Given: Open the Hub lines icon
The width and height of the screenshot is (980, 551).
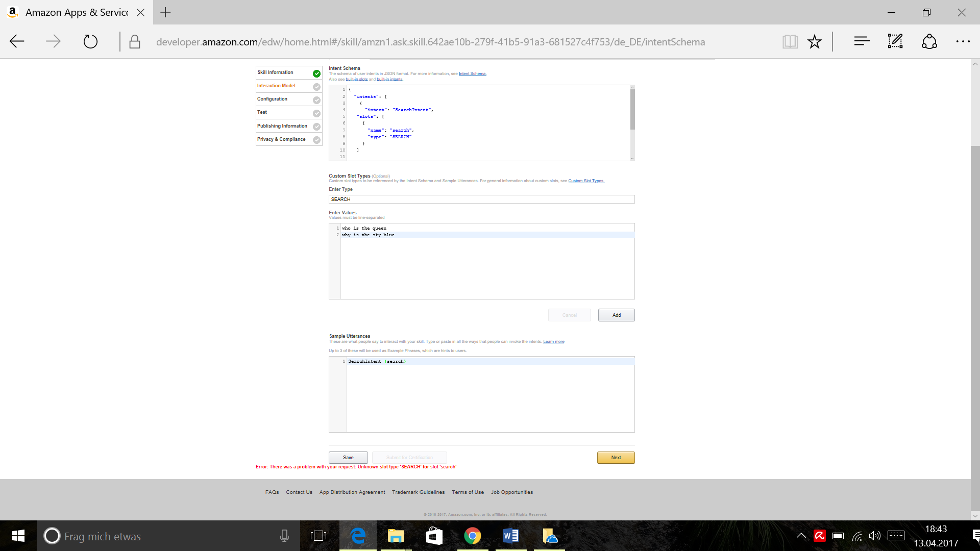Looking at the screenshot, I should coord(862,41).
